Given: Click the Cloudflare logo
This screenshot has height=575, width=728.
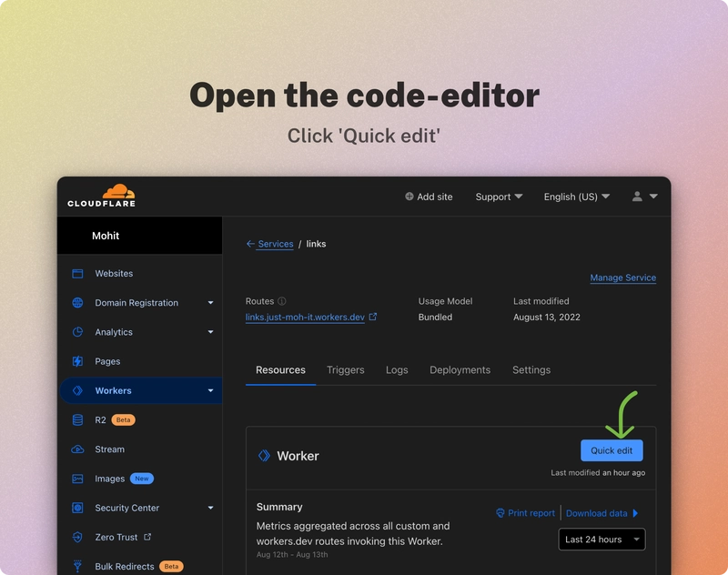Looking at the screenshot, I should [x=102, y=196].
